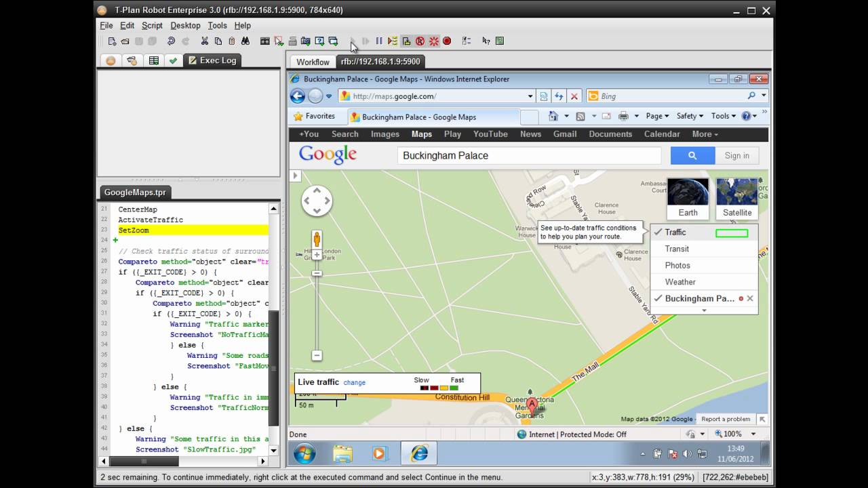Open the Page dropdown menu in IE
This screenshot has width=868, height=488.
[657, 116]
